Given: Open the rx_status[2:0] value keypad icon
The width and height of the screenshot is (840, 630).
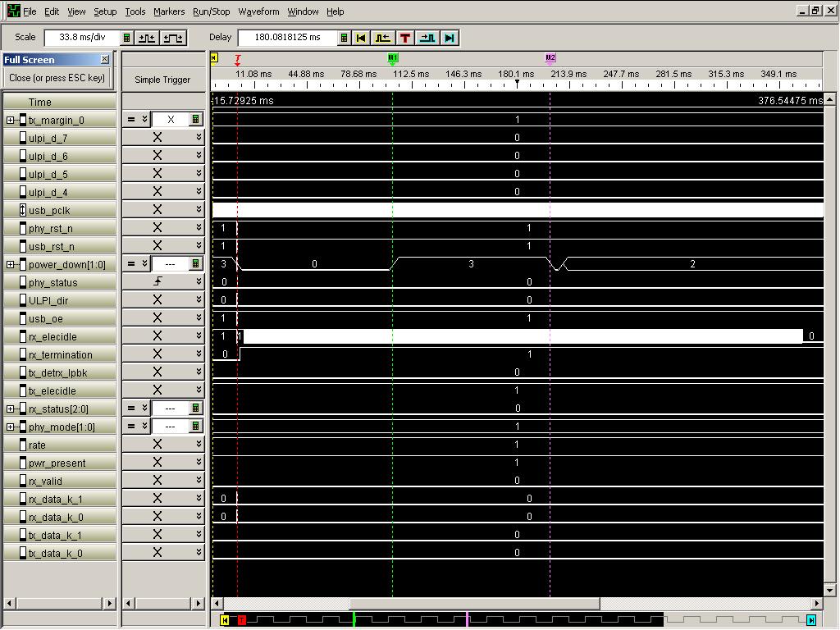Looking at the screenshot, I should 195,409.
